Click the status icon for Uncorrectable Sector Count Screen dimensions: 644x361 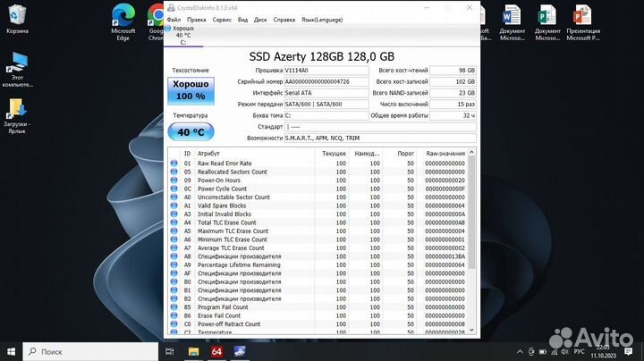174,197
